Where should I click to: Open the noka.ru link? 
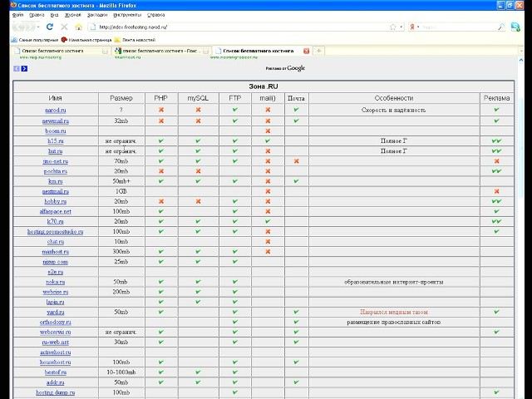(x=56, y=283)
